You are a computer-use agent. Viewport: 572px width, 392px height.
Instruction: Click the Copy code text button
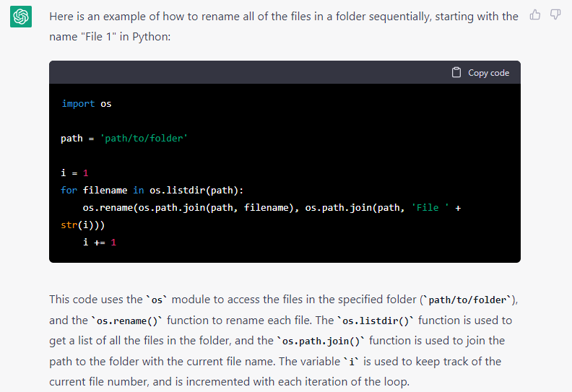click(x=488, y=73)
